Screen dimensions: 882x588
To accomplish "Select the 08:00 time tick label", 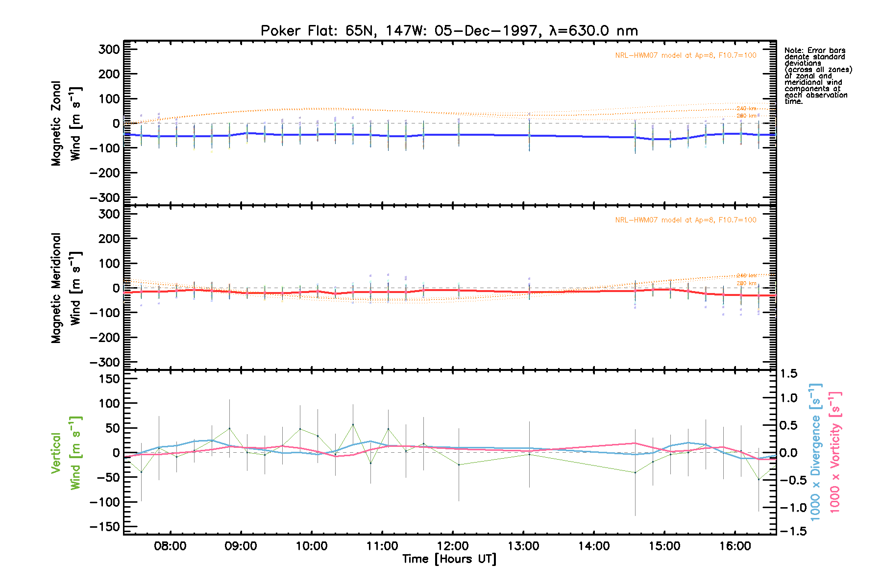I will coord(170,546).
